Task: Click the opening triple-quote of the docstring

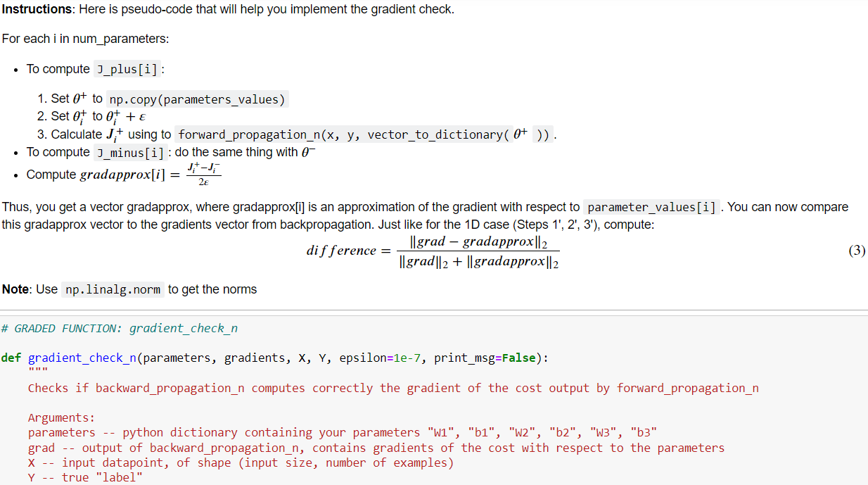Action: pyautogui.click(x=38, y=370)
